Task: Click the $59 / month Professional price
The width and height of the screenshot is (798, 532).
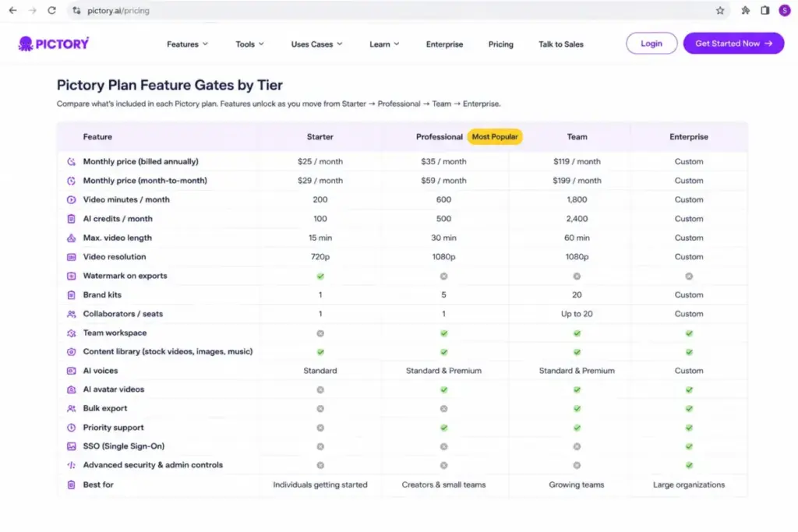Action: click(443, 181)
